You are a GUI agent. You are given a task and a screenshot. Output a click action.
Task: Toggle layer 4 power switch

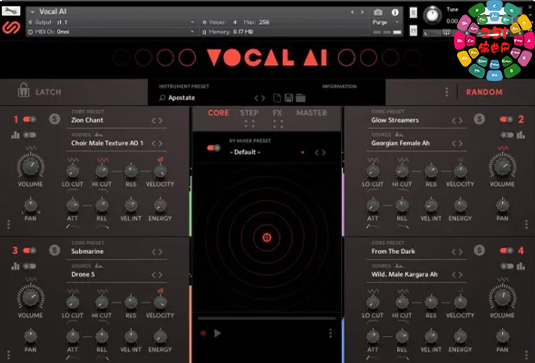pos(506,250)
